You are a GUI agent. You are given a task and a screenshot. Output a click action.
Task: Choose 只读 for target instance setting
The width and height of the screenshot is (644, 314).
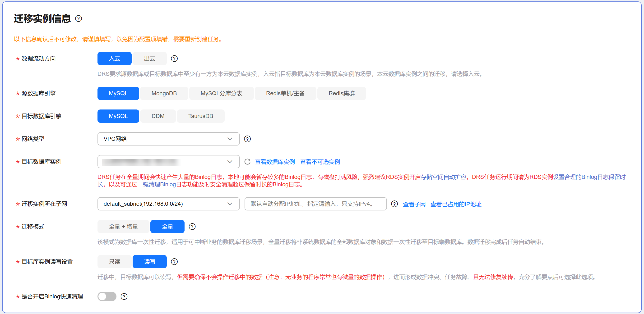coord(115,262)
